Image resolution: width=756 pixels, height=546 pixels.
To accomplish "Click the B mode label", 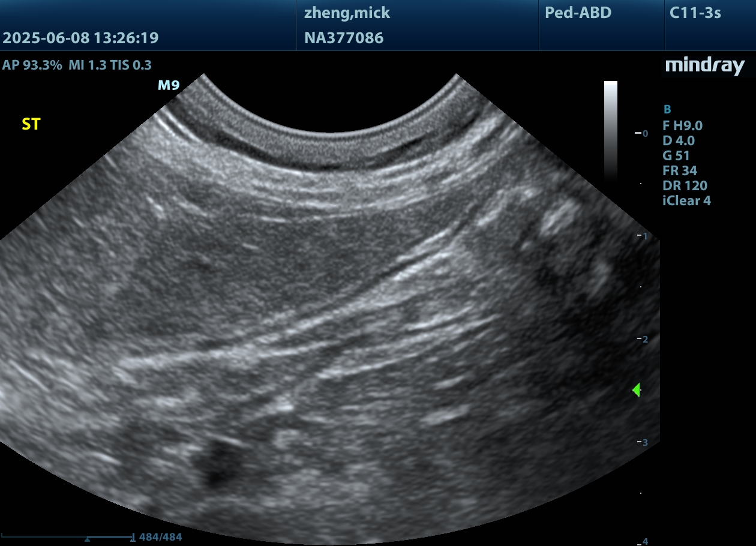I will point(667,110).
